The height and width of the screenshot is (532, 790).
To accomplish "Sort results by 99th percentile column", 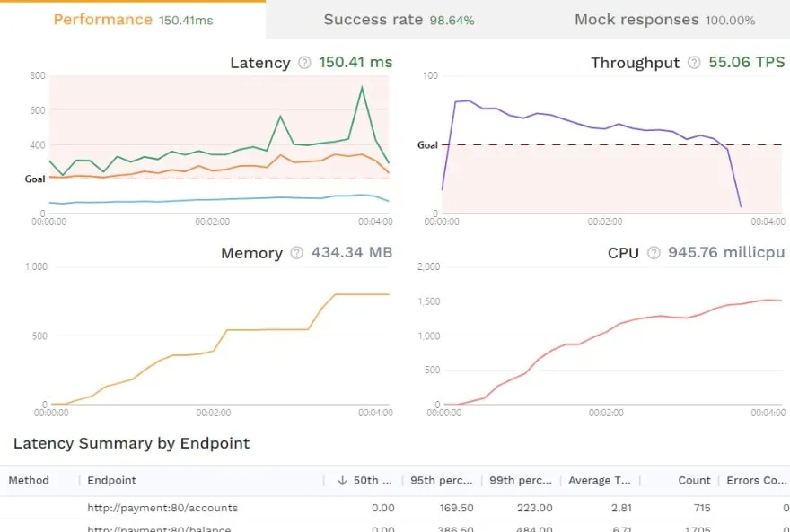I will (x=521, y=480).
